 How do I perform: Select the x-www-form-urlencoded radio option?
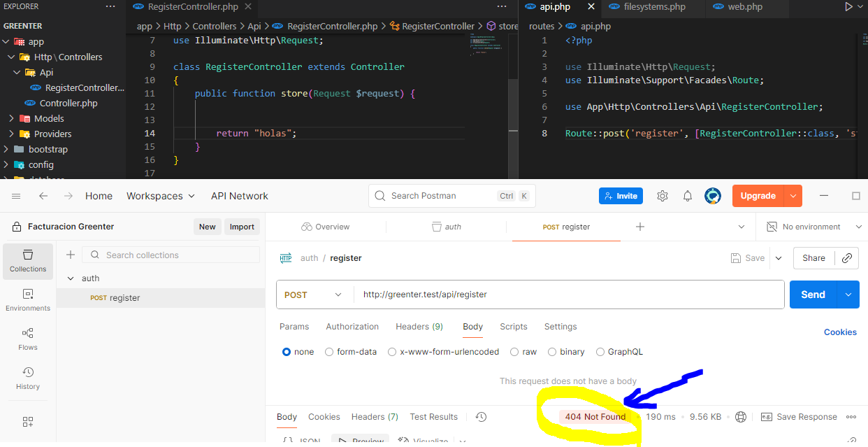[392, 352]
